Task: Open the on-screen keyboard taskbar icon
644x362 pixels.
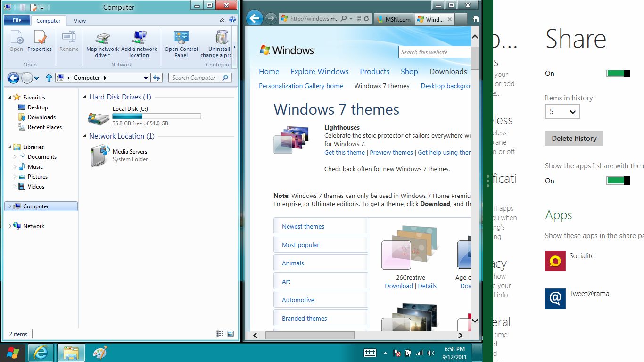Action: pos(370,353)
